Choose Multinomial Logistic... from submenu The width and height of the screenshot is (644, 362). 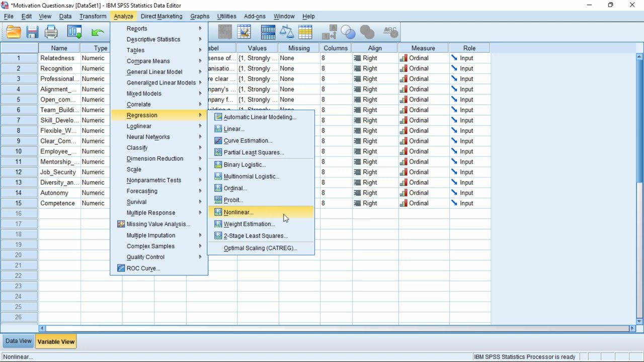click(x=261, y=176)
